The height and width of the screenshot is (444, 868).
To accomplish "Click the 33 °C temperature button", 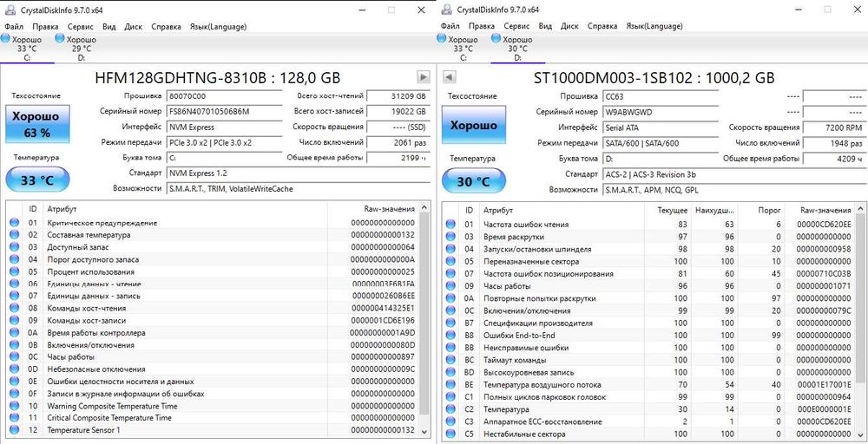I will pyautogui.click(x=36, y=180).
